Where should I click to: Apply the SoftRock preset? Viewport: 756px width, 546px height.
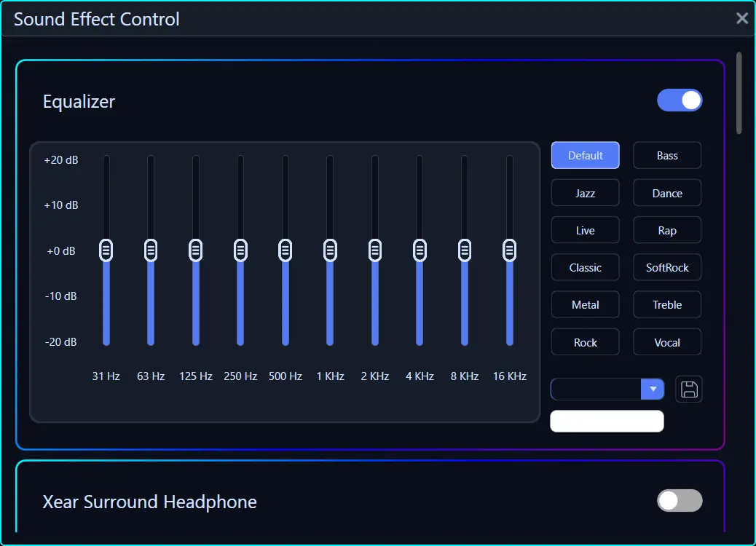(x=667, y=267)
